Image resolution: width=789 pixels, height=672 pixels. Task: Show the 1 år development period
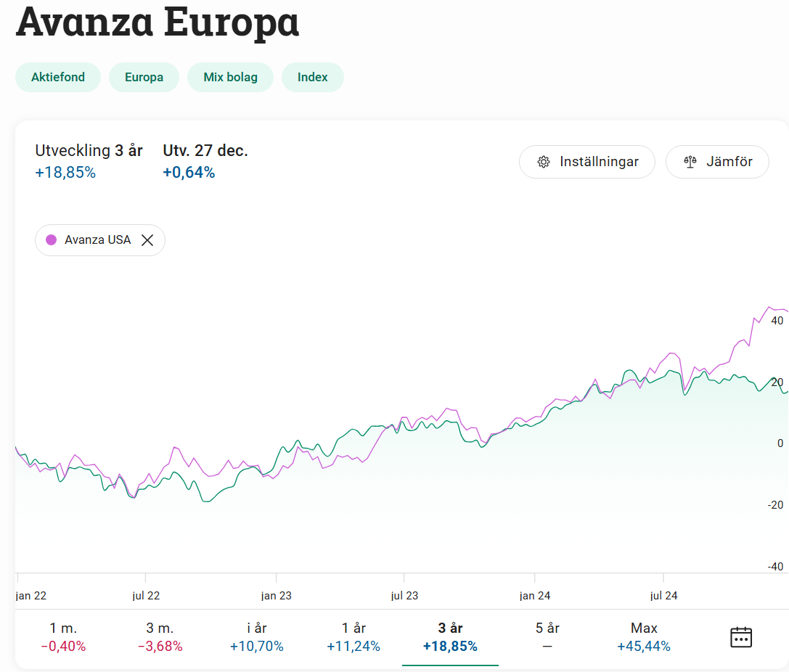(x=353, y=636)
